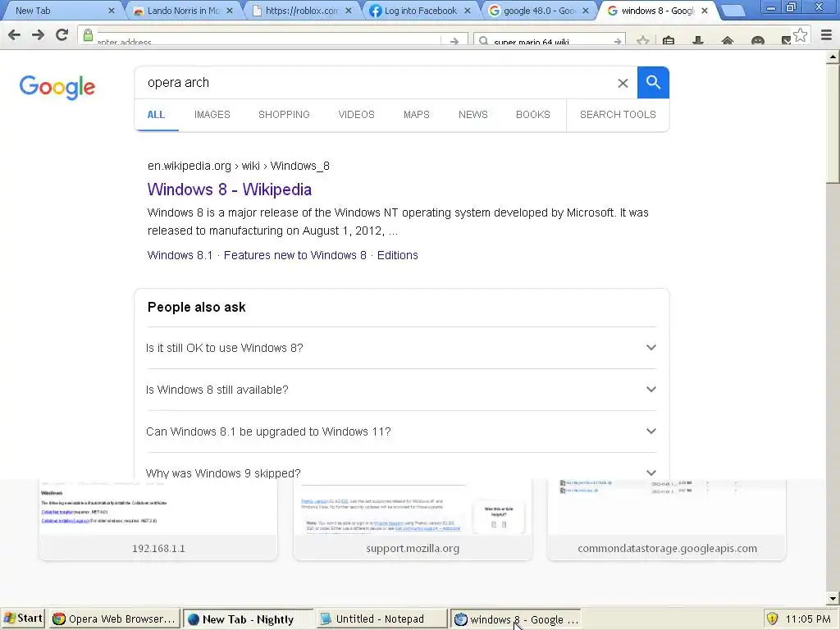This screenshot has height=630, width=840.
Task: Reload the current page
Action: click(62, 35)
